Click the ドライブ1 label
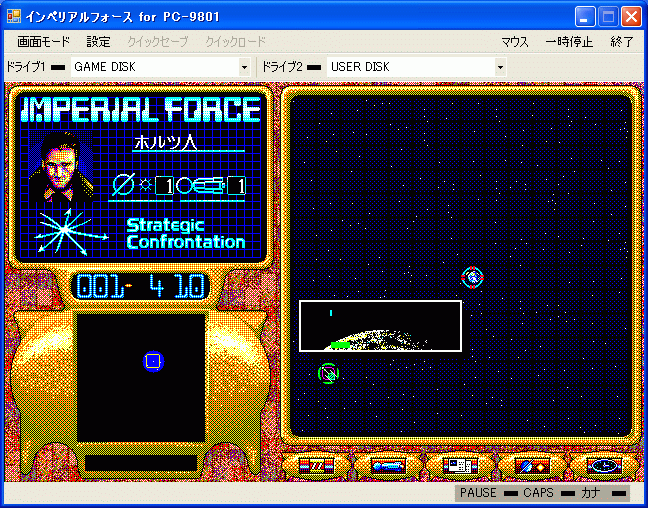Screen dimensions: 648x508 click(x=26, y=67)
